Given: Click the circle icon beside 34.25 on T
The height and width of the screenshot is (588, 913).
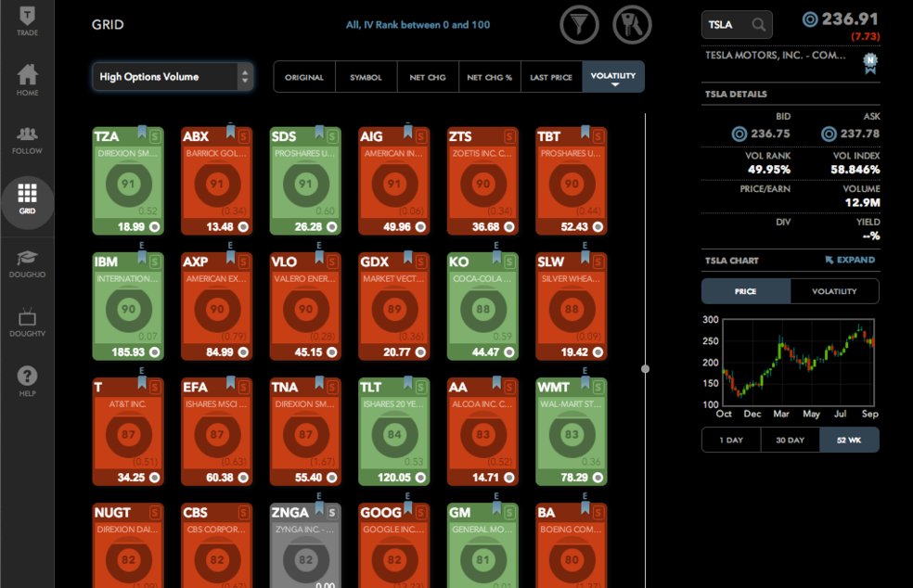Looking at the screenshot, I should pos(155,478).
